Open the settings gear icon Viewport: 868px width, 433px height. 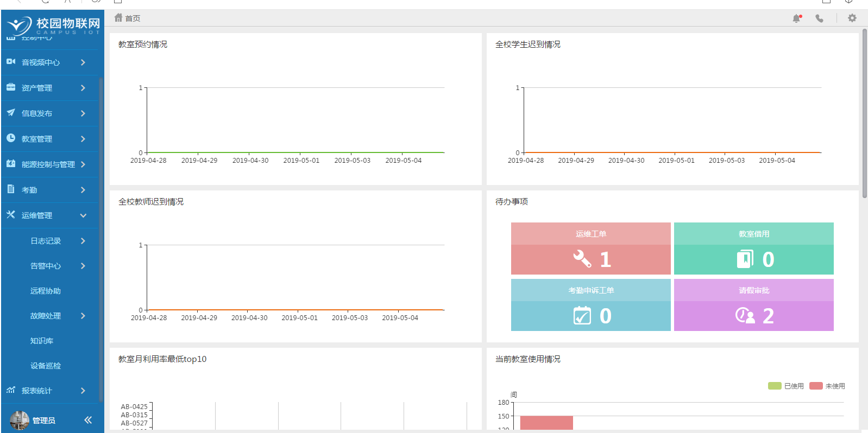click(x=852, y=18)
